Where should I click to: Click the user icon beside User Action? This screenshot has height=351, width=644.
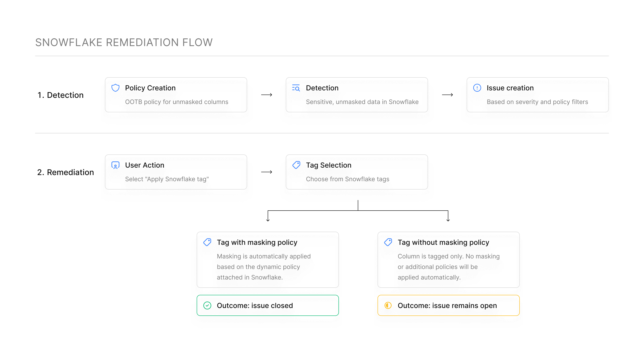pos(115,165)
